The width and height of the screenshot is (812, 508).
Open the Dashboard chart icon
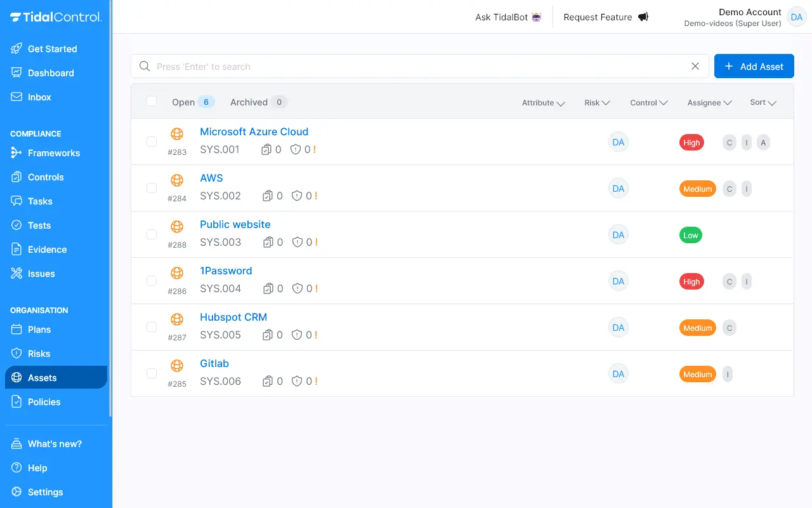tap(16, 73)
